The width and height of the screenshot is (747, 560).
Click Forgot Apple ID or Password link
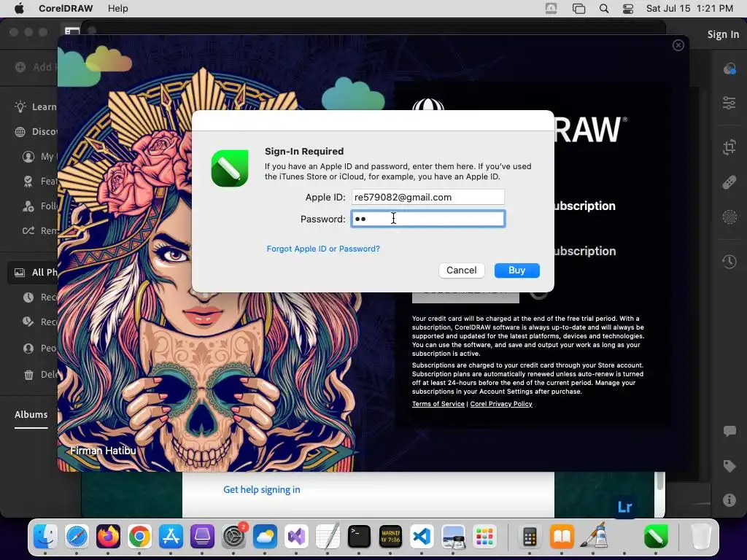tap(323, 249)
